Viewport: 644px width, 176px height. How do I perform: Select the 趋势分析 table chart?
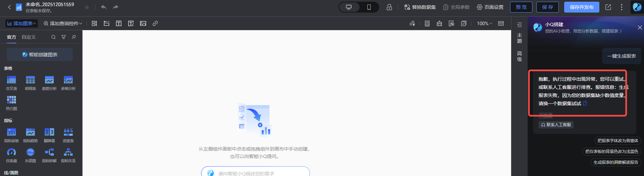pos(49,83)
